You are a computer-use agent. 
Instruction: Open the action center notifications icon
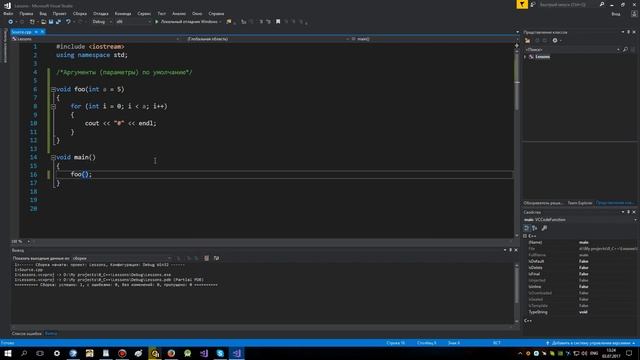pyautogui.click(x=629, y=353)
